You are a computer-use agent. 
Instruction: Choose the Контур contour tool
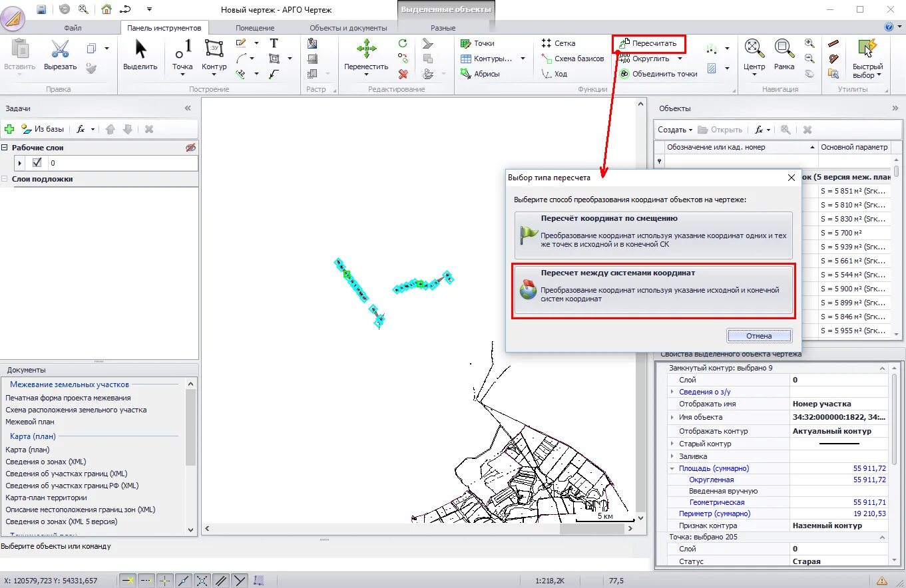(x=214, y=56)
